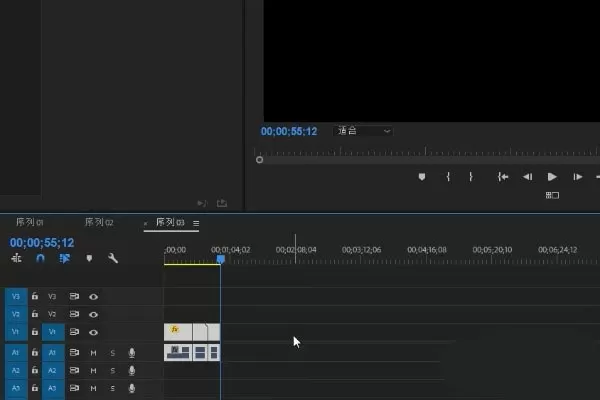This screenshot has height=400, width=600.
Task: Hide track V1 output eye
Action: [x=93, y=333]
